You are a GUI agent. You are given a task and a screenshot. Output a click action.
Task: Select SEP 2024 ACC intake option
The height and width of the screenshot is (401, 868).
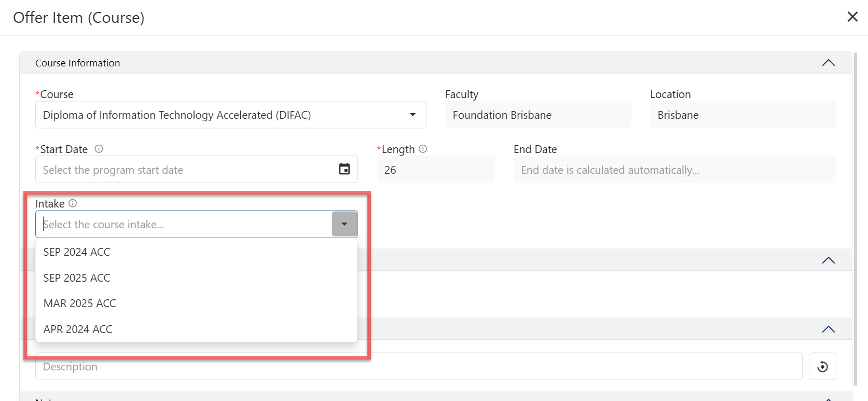pos(77,252)
